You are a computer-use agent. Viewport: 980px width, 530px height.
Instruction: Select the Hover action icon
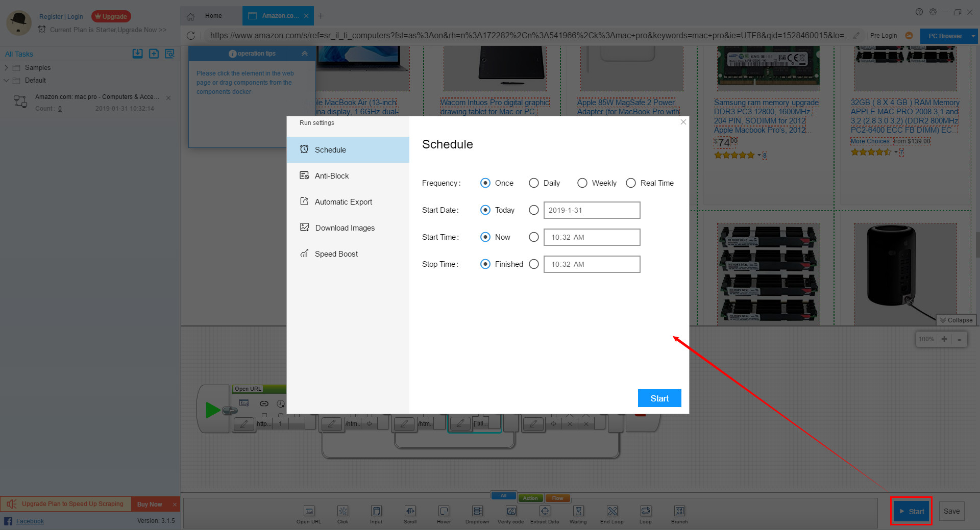444,513
